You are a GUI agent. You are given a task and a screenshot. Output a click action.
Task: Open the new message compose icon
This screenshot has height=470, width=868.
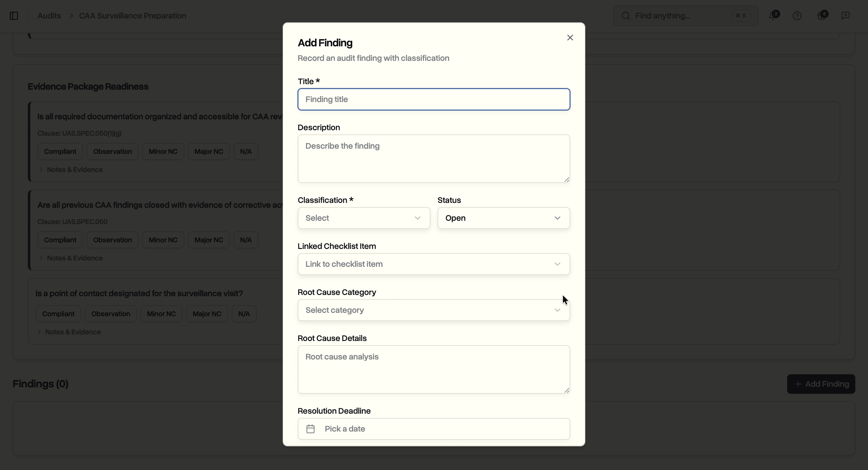pos(846,15)
